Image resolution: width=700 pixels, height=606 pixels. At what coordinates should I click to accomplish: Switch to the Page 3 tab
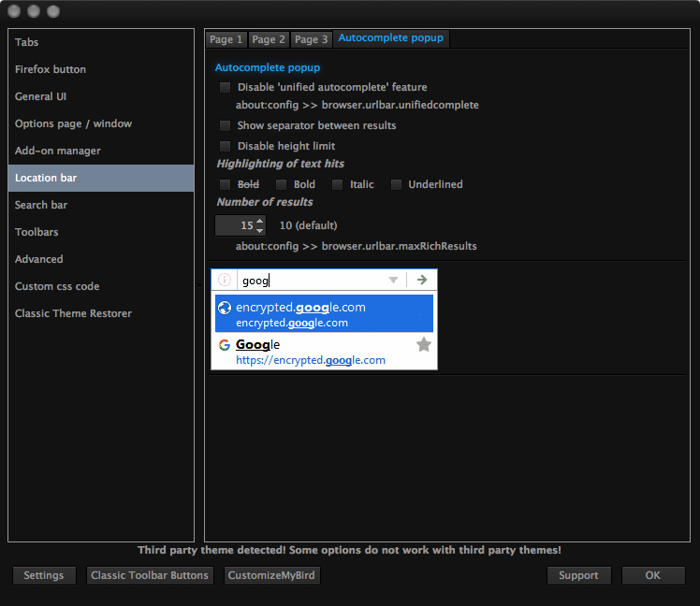pyautogui.click(x=311, y=39)
